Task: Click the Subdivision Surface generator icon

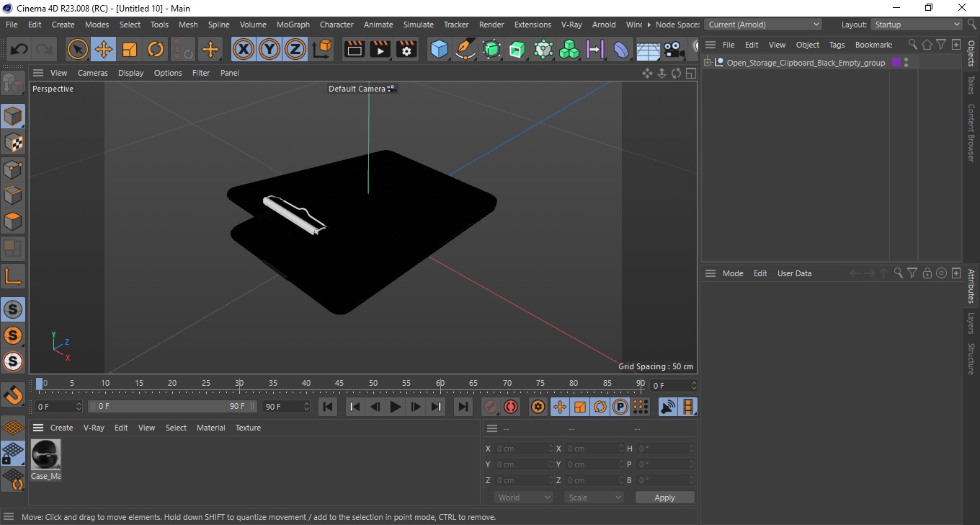Action: tap(491, 50)
